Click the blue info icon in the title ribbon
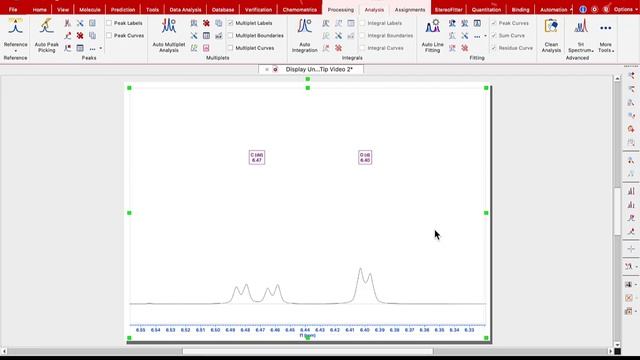This screenshot has width=640, height=360. pos(583,9)
